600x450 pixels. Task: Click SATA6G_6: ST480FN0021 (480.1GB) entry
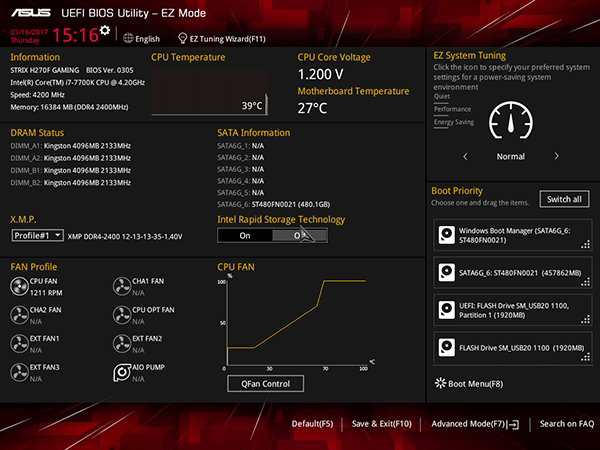tap(274, 204)
